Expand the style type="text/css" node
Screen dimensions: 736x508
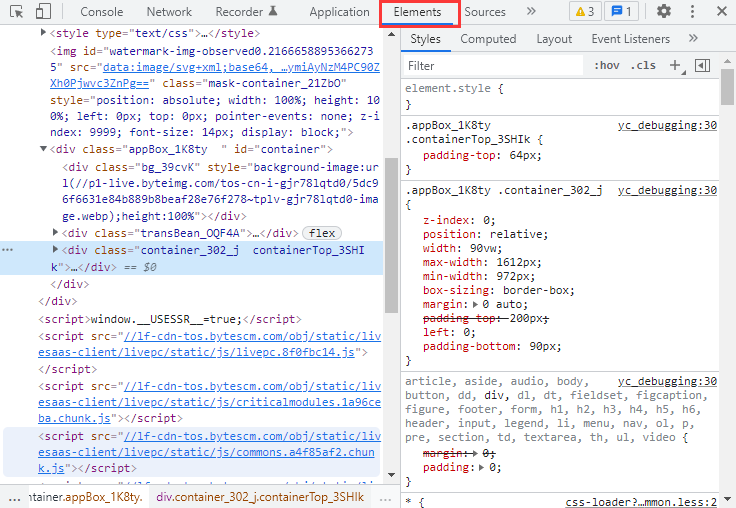click(x=43, y=32)
